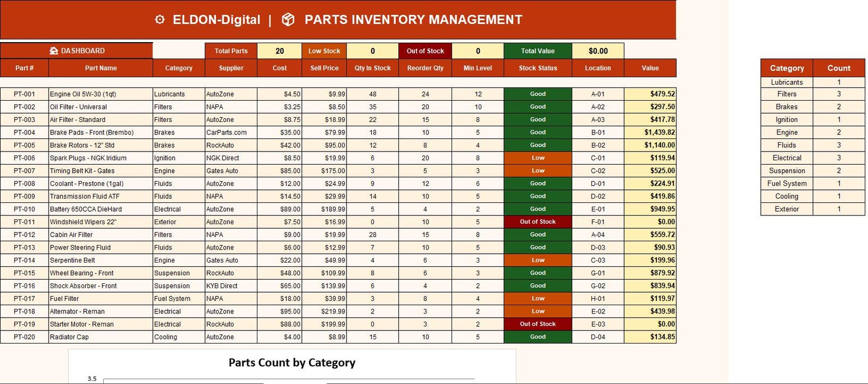Select Fuel System in category count table
The image size is (868, 384).
pos(787,183)
